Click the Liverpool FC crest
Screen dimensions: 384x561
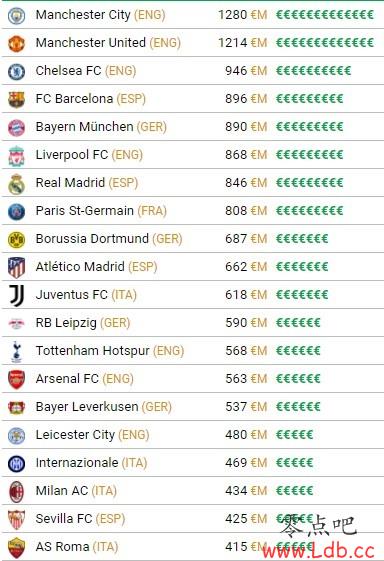tap(16, 156)
